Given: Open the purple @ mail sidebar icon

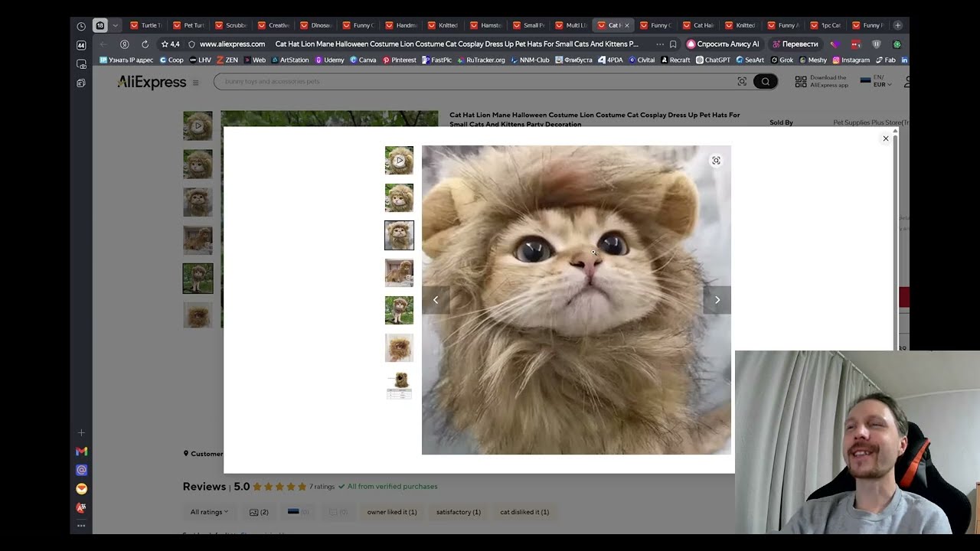Looking at the screenshot, I should point(81,470).
